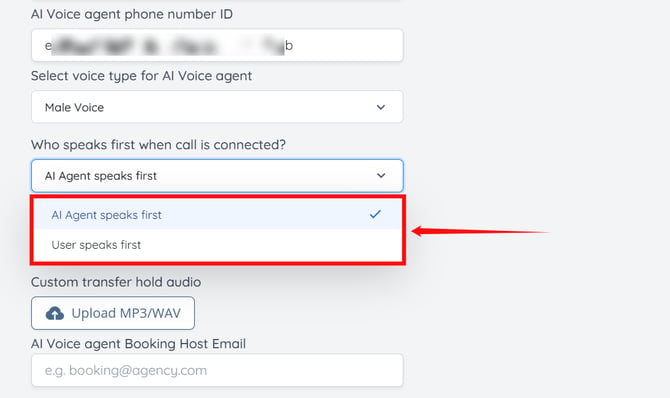Click the 'Select voice type for AI Voice agent' label
The height and width of the screenshot is (398, 670).
[x=141, y=76]
